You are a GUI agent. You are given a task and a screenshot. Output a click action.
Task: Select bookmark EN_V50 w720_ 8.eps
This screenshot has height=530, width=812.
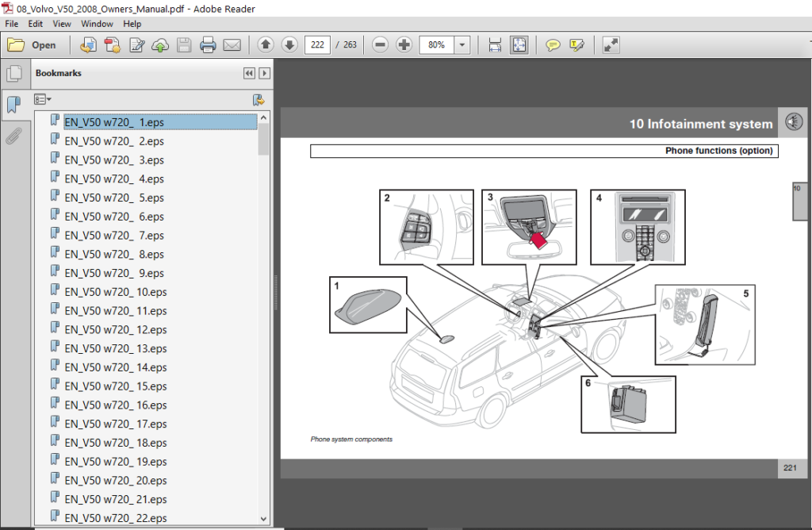(x=114, y=254)
